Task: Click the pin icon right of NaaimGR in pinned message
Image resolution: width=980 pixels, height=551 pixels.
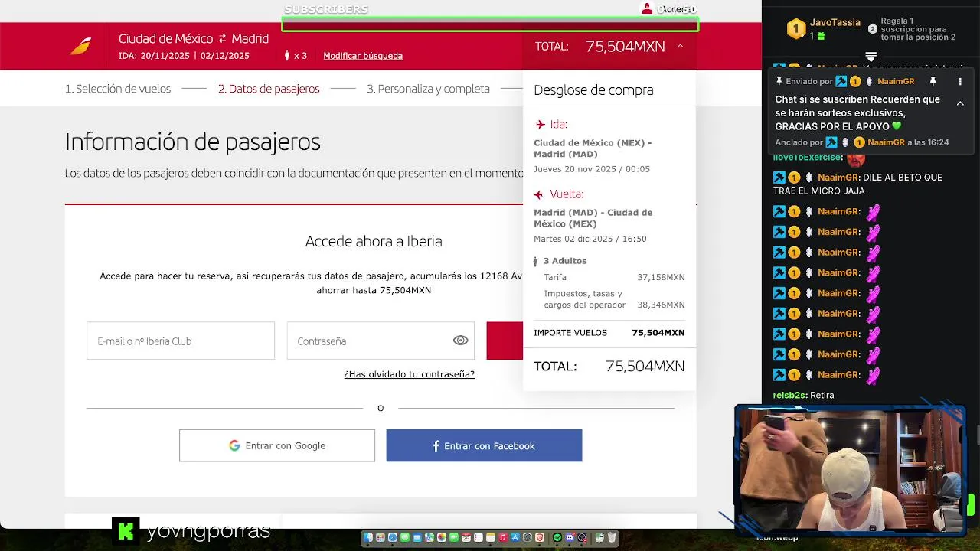Action: (x=933, y=81)
